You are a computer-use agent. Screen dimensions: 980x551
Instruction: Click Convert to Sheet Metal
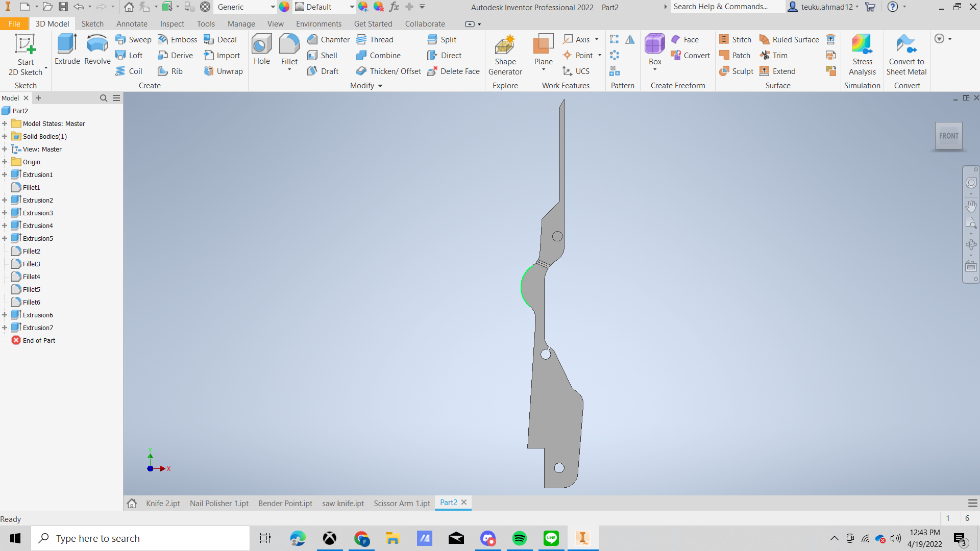(906, 55)
